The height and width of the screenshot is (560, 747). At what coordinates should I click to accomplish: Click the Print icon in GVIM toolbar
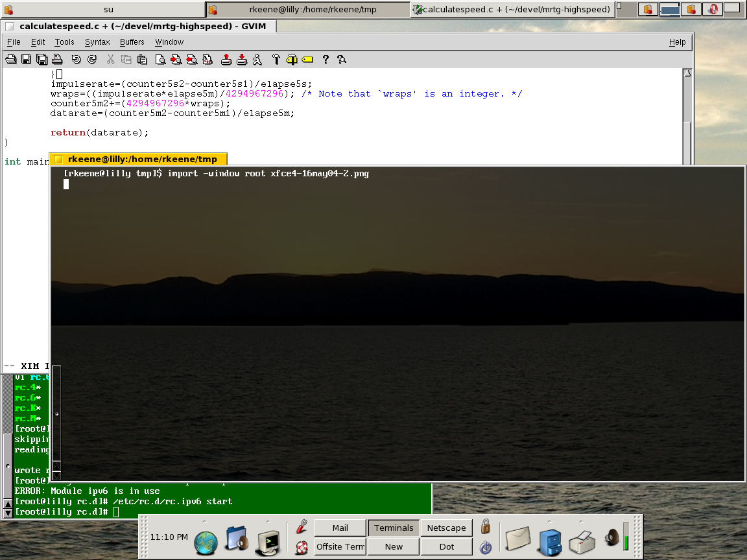57,60
